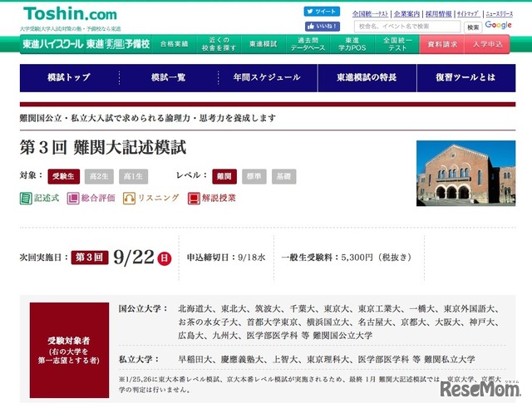This screenshot has width=532, height=408.
Task: Click the 入学申込 button
Action: coord(487,44)
